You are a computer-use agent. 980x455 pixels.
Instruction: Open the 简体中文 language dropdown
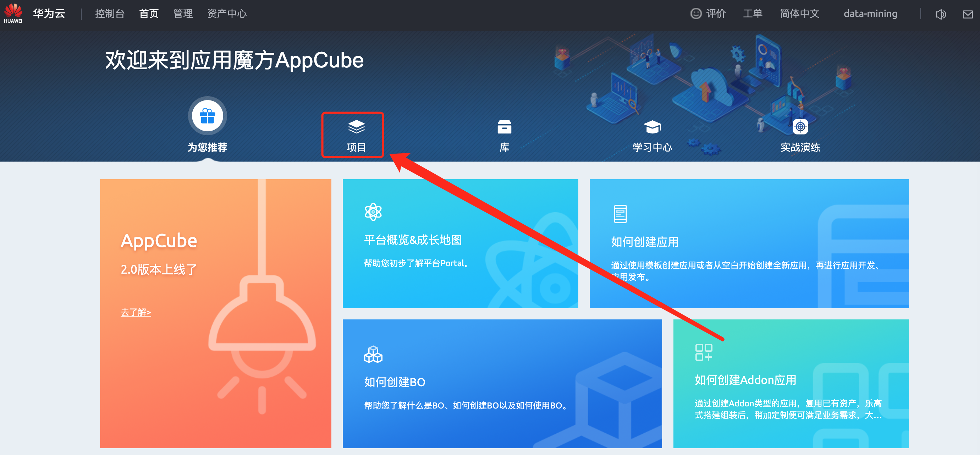[x=799, y=14]
